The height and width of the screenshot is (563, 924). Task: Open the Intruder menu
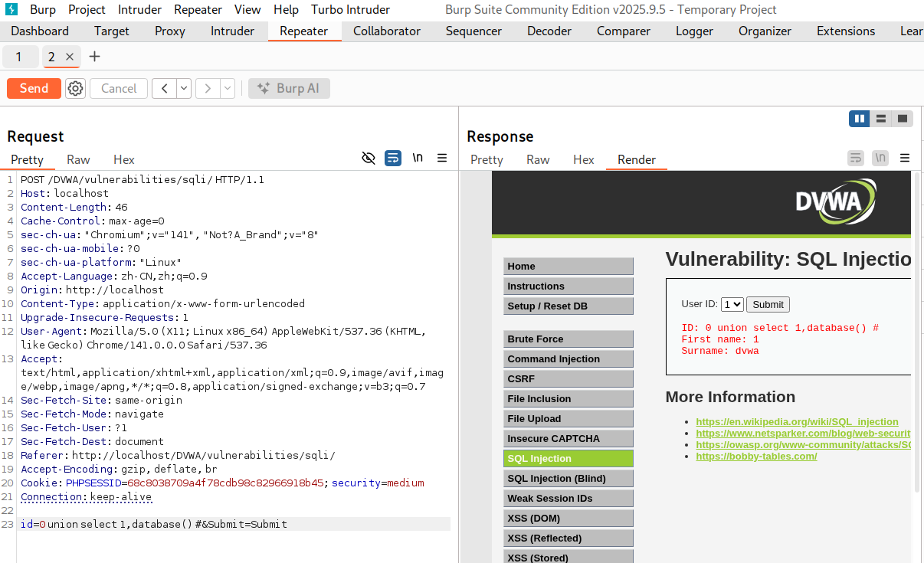(139, 10)
